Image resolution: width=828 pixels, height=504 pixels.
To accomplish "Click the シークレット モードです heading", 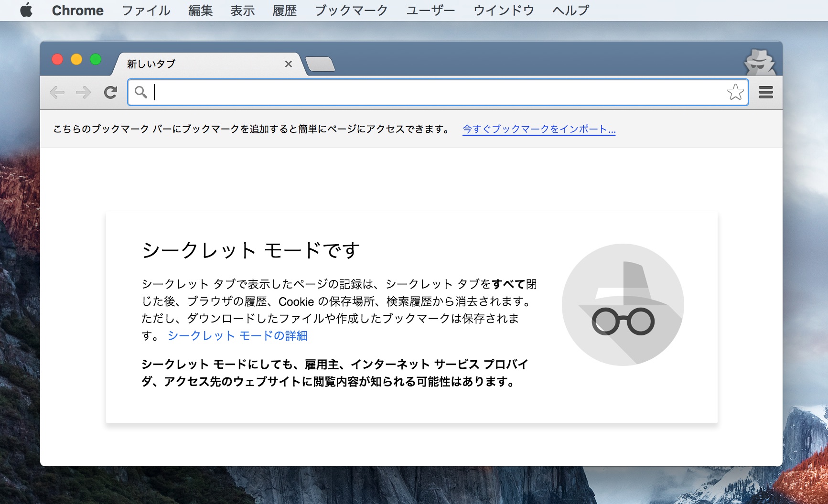I will tap(250, 250).
